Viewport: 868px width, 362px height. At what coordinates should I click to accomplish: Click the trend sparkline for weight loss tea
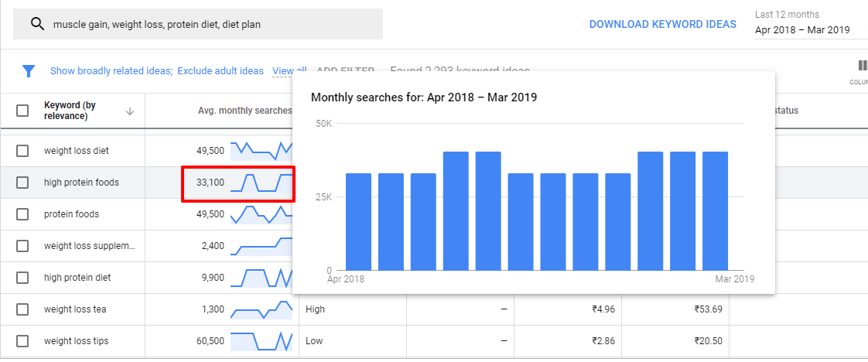click(261, 310)
